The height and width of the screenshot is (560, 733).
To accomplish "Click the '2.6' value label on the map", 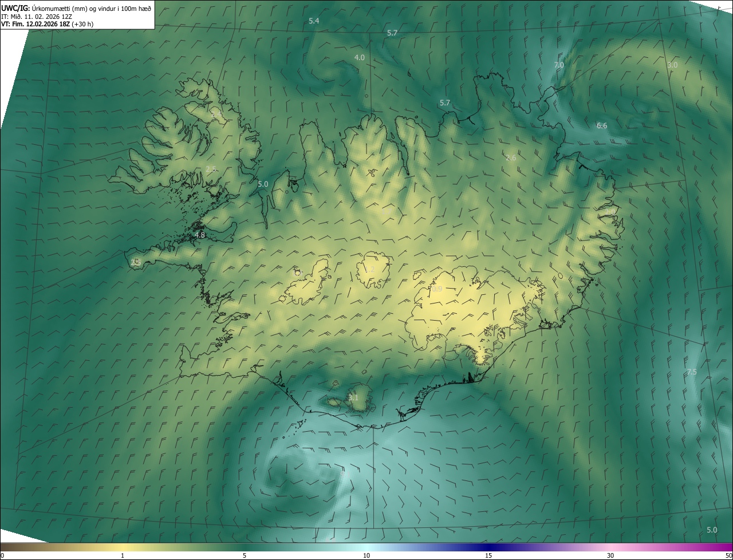I will pos(511,157).
